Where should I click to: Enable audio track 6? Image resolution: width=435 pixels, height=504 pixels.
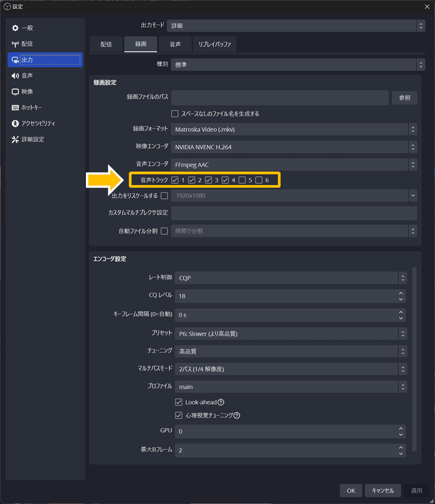click(259, 180)
